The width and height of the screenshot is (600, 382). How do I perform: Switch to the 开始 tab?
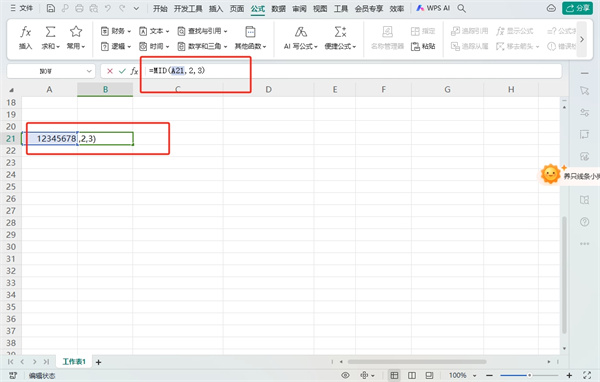pos(160,8)
